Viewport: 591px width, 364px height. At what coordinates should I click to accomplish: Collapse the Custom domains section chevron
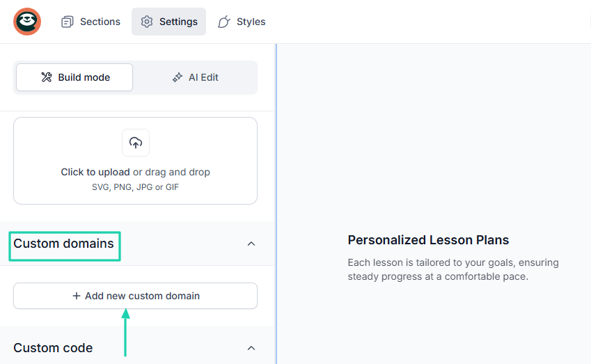[251, 244]
